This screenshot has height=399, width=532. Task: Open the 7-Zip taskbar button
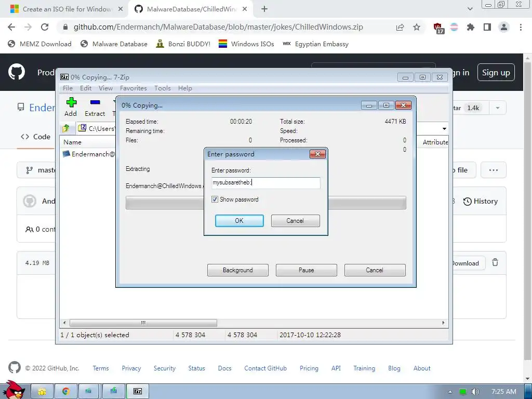[x=137, y=391]
